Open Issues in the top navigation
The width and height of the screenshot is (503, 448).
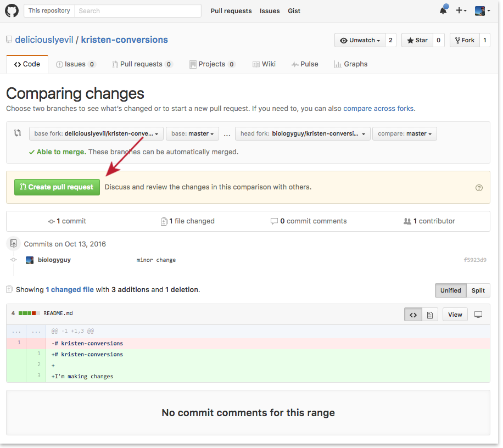click(x=270, y=11)
